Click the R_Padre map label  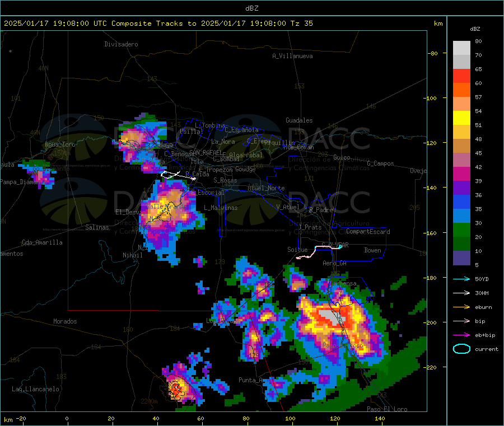click(321, 210)
